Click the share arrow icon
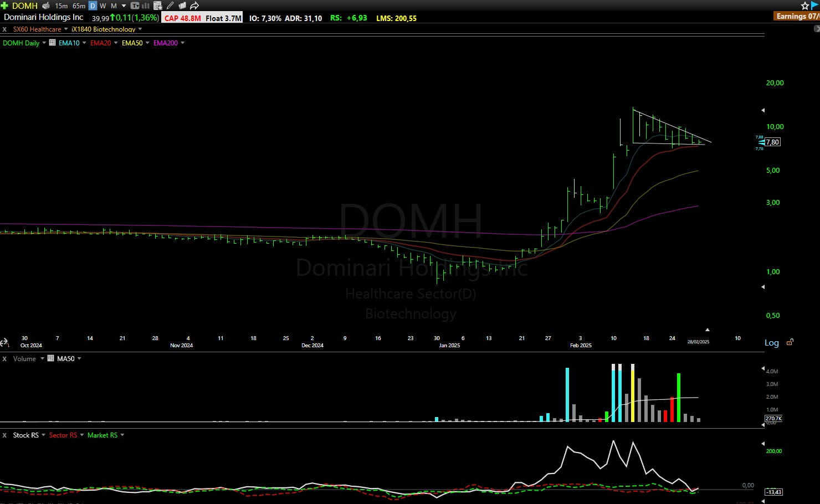The height and width of the screenshot is (504, 820). tap(194, 6)
